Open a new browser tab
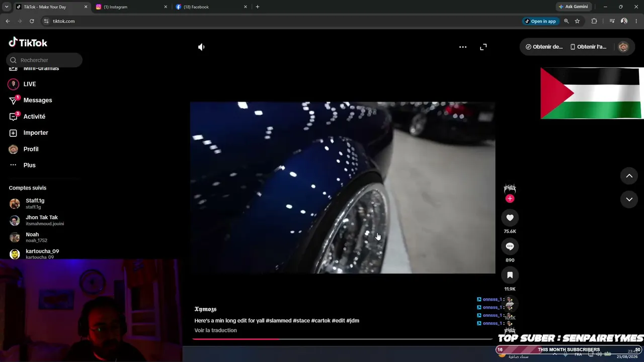This screenshot has height=362, width=644. [x=258, y=7]
